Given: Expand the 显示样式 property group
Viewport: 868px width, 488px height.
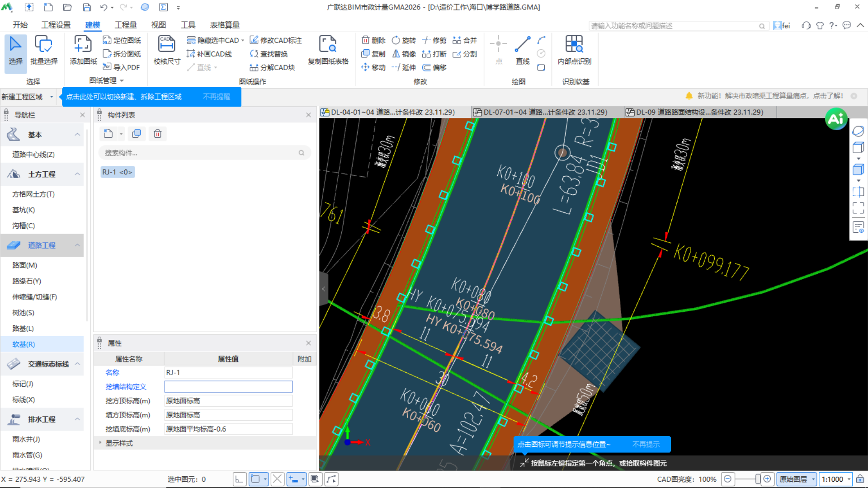Looking at the screenshot, I should click(100, 443).
